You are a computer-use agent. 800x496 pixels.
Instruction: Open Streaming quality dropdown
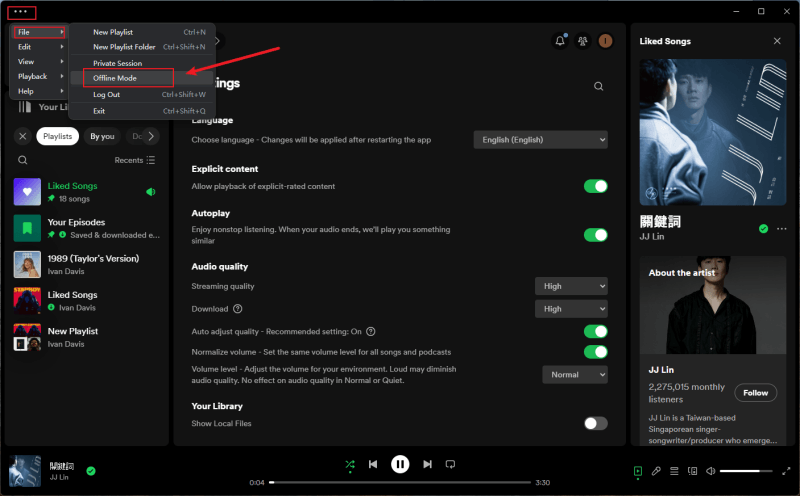[x=571, y=286]
